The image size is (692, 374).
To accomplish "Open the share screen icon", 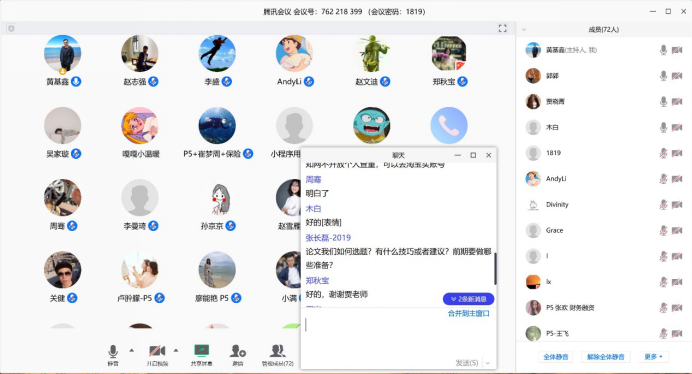I will 202,351.
